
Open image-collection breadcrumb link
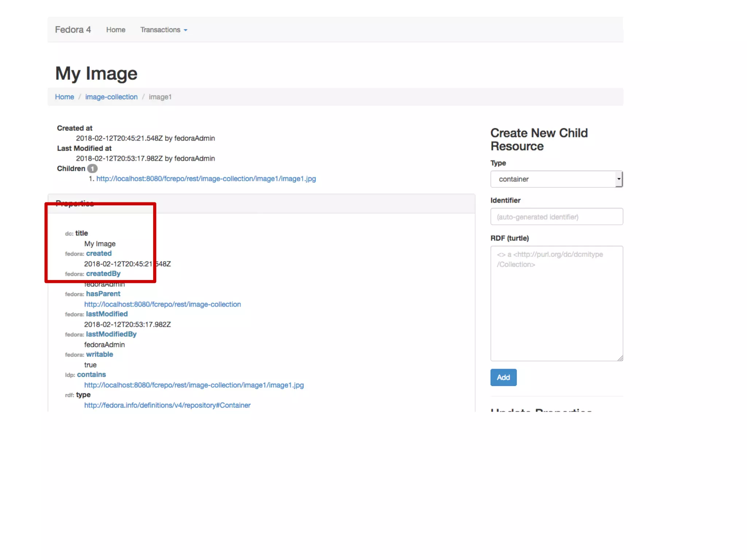111,97
